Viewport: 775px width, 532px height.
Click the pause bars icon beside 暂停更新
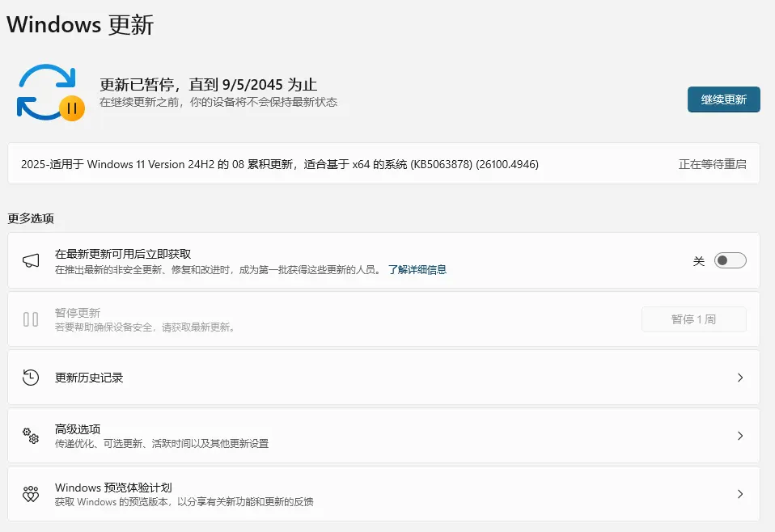[31, 319]
